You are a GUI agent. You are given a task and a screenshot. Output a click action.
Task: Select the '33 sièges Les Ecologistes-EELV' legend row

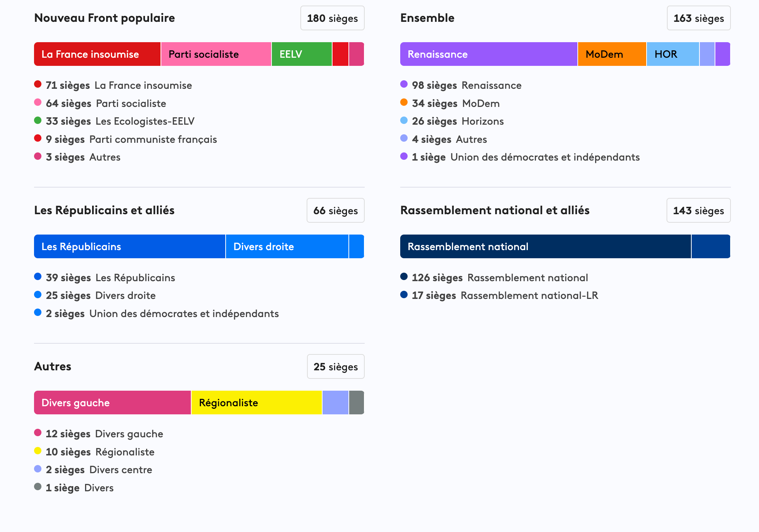114,121
